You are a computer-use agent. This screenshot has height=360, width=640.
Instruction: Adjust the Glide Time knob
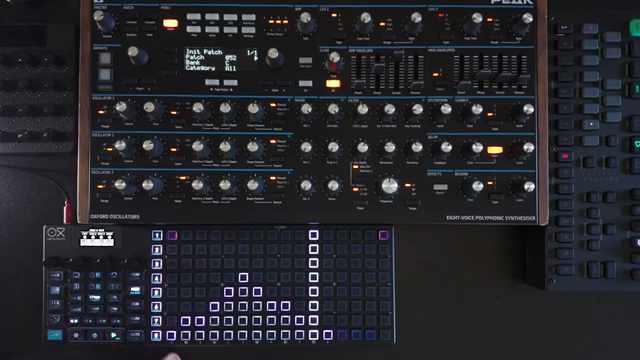[334, 61]
